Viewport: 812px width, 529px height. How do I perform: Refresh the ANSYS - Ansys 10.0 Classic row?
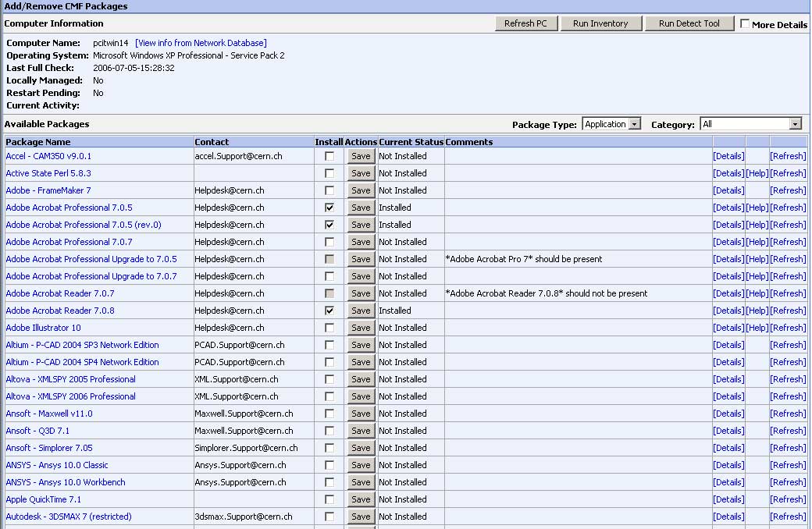(788, 465)
